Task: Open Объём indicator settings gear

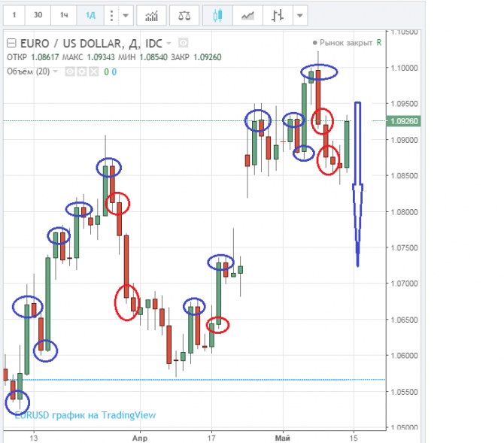Action: tap(82, 71)
